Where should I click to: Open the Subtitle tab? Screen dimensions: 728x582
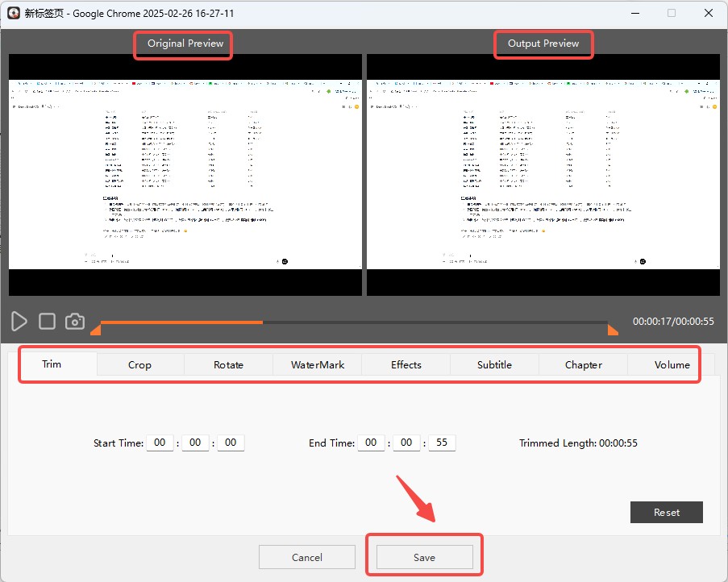pyautogui.click(x=494, y=365)
